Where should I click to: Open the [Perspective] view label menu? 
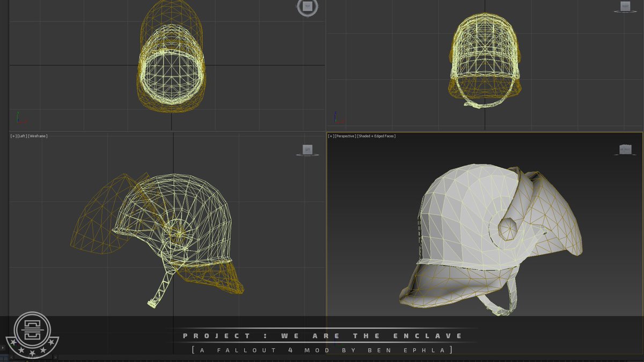[x=345, y=136]
